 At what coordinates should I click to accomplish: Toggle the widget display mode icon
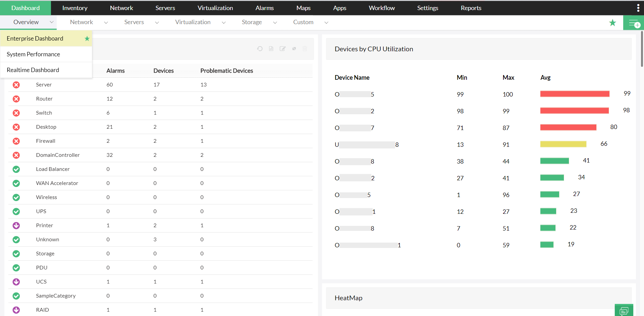pyautogui.click(x=294, y=49)
